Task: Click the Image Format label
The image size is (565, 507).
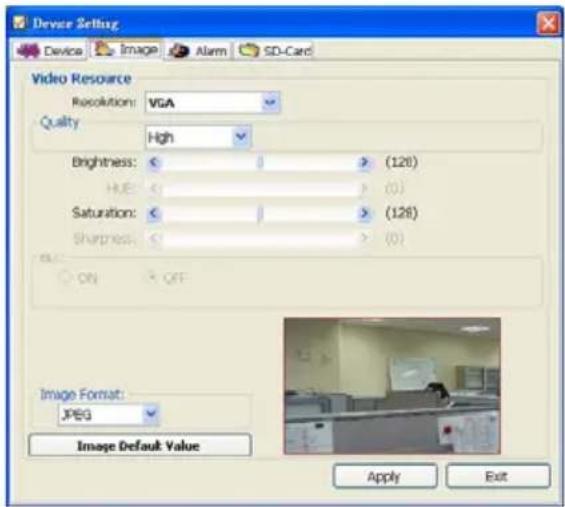Action: [x=82, y=395]
